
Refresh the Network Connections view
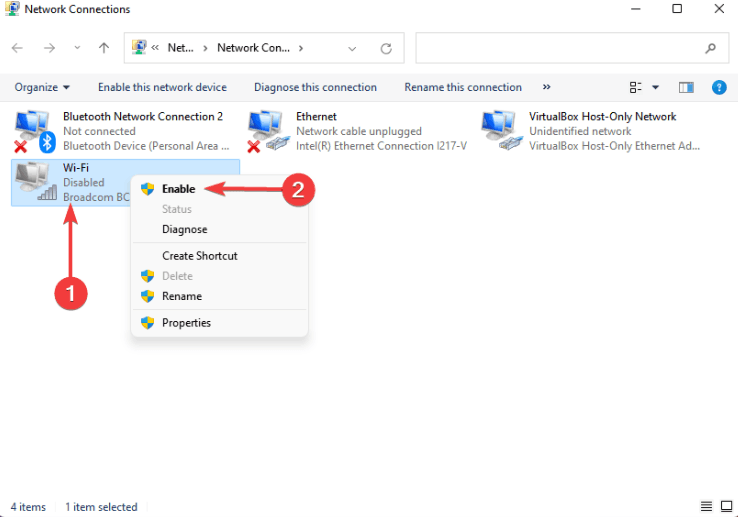[386, 48]
